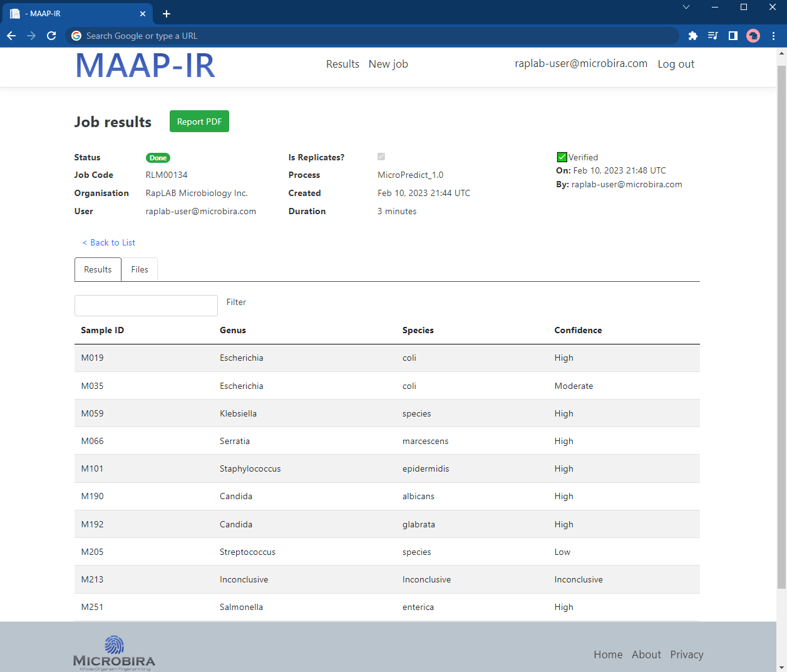Image resolution: width=787 pixels, height=672 pixels.
Task: Select sample ID M251
Action: point(93,607)
